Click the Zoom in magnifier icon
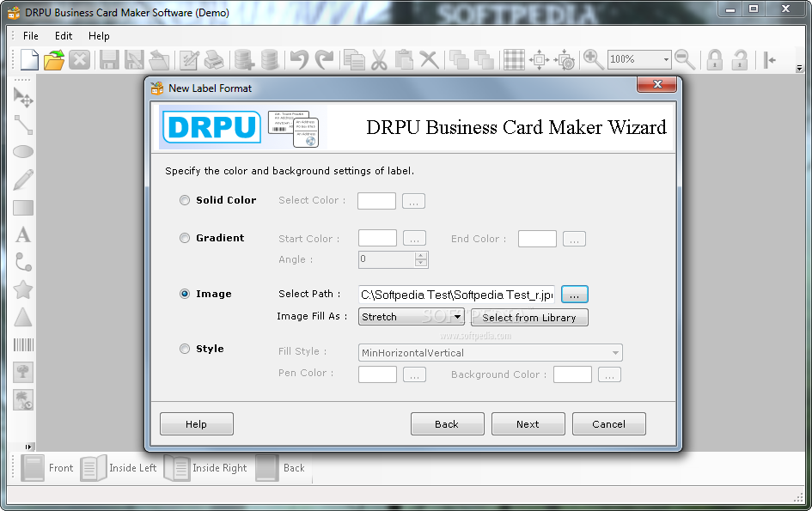 pyautogui.click(x=593, y=59)
